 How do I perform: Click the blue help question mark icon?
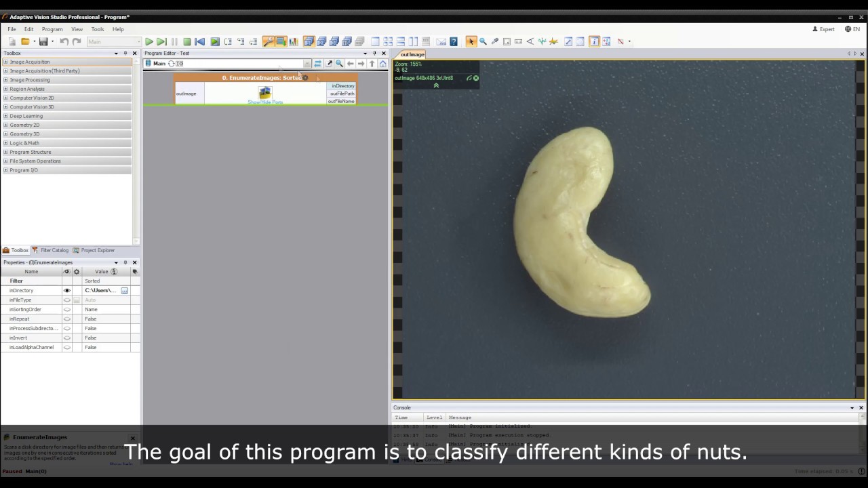click(454, 41)
